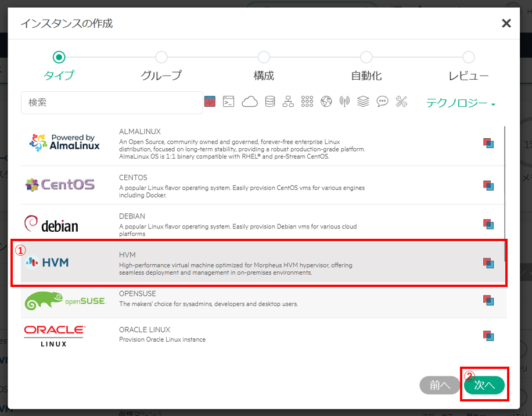Click the HVM hypervisor description text
This screenshot has width=532, height=416.
[x=235, y=269]
